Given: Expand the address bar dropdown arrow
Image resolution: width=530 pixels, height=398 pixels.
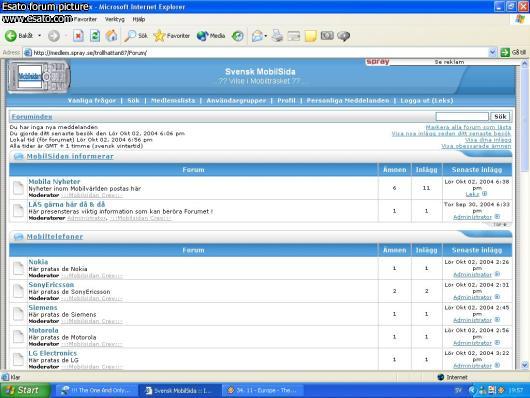Looking at the screenshot, I should pyautogui.click(x=492, y=52).
